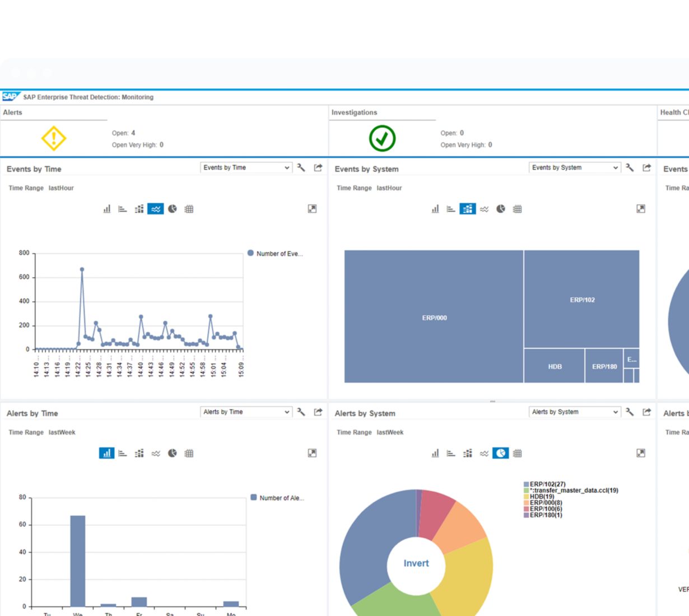Expand the Alerts by System dropdown
This screenshot has height=616, width=689.
575,412
